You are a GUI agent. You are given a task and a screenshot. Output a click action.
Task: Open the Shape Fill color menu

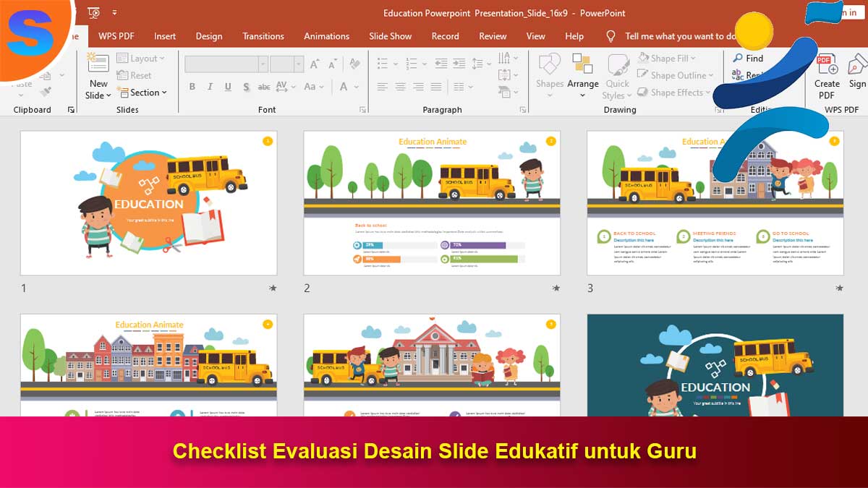[x=666, y=58]
